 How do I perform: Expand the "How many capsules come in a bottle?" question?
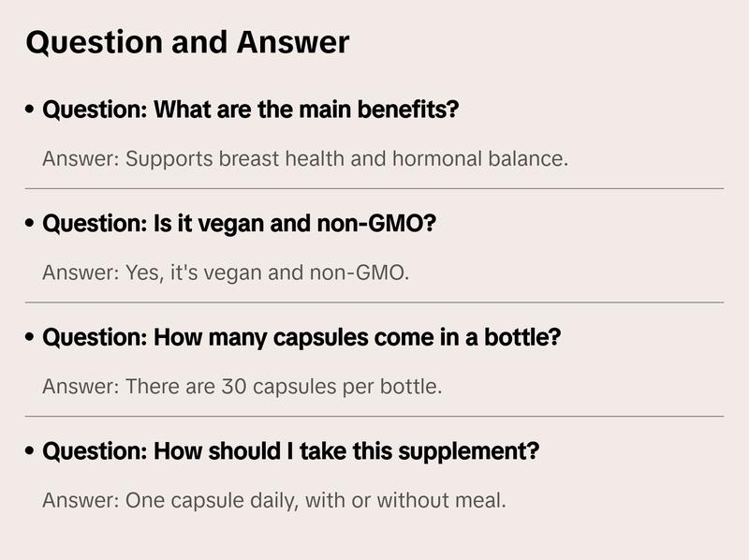pos(301,337)
